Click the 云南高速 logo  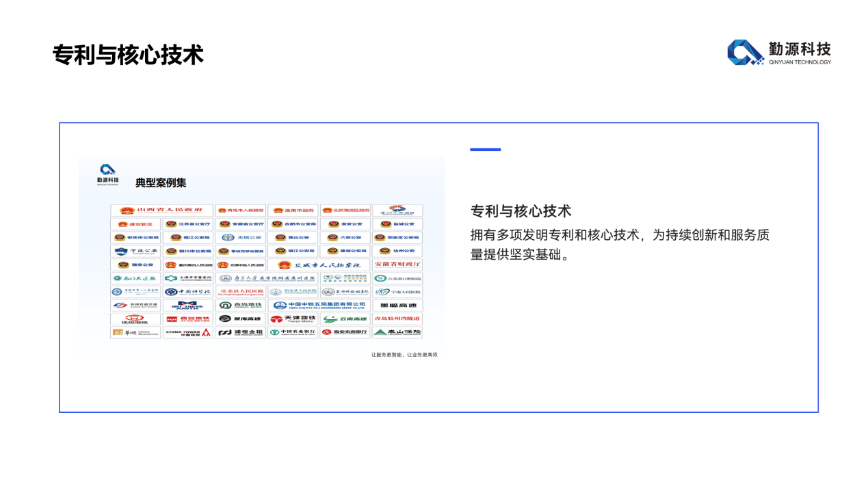[345, 319]
